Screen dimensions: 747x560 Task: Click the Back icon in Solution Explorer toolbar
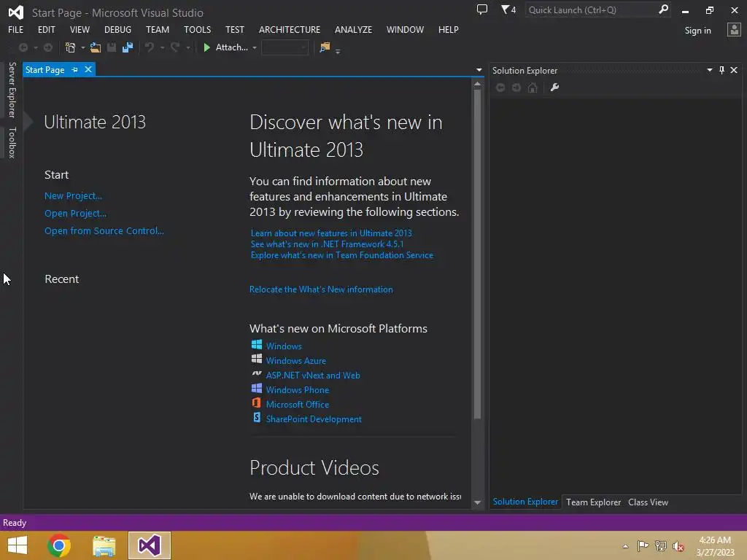coord(500,87)
